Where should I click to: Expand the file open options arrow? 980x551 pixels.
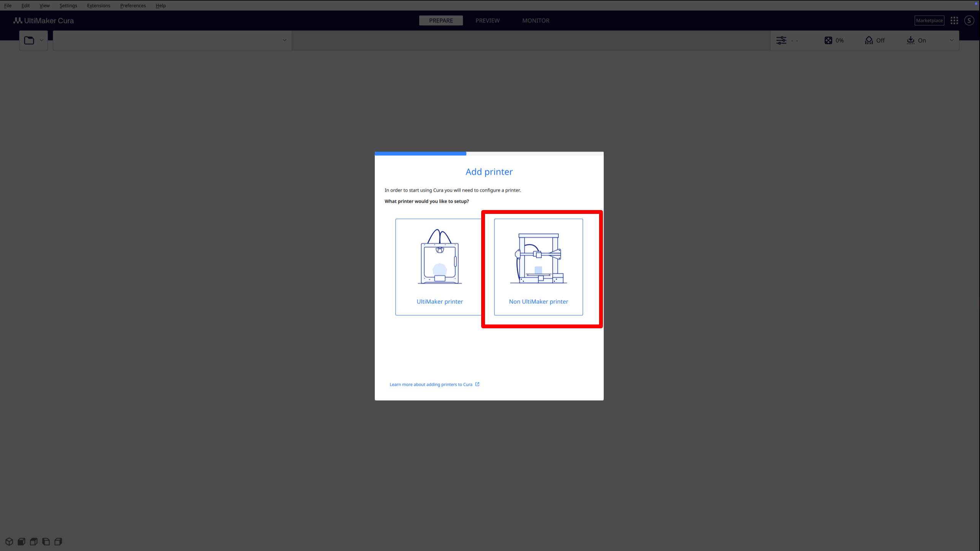point(41,40)
